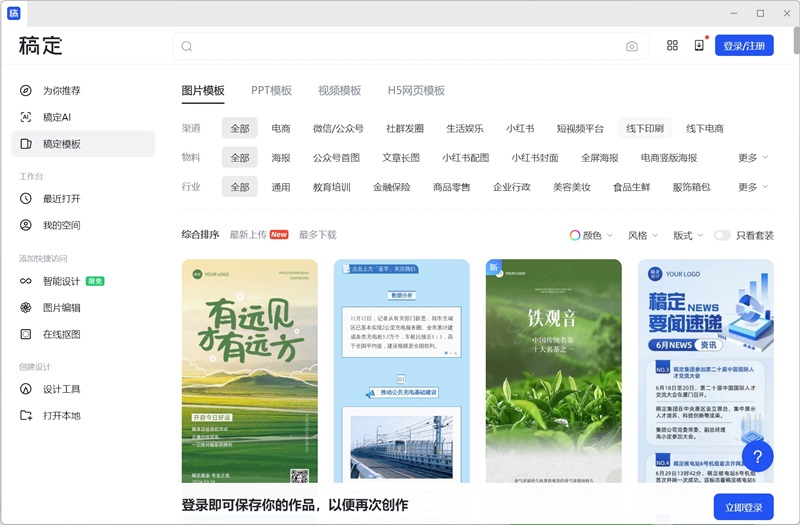Screen dimensions: 800x525
Task: Open 为你推荐 in the sidebar
Action: click(x=83, y=91)
